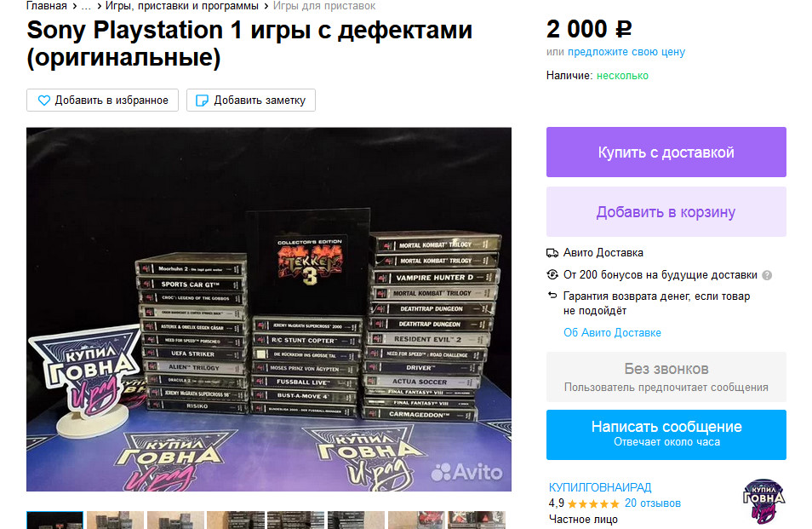Open seller profile КУПИЛГОВНАИРАД
Viewport: 812px width, 529px height.
600,487
